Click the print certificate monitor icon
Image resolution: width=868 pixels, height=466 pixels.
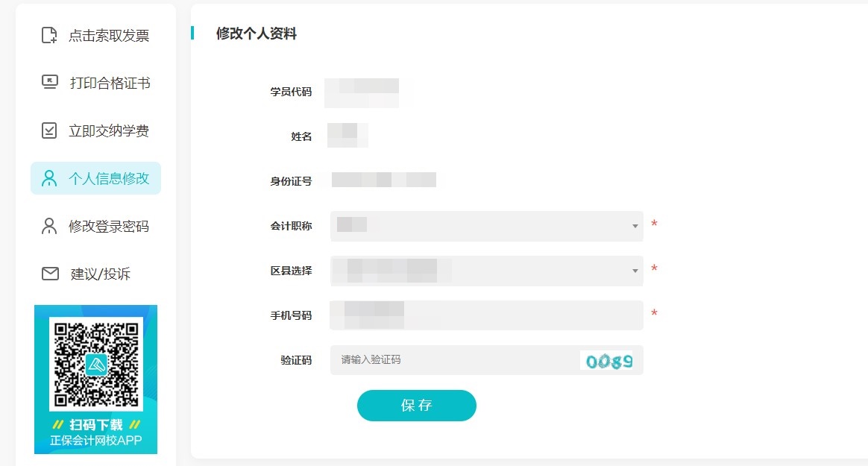(49, 83)
